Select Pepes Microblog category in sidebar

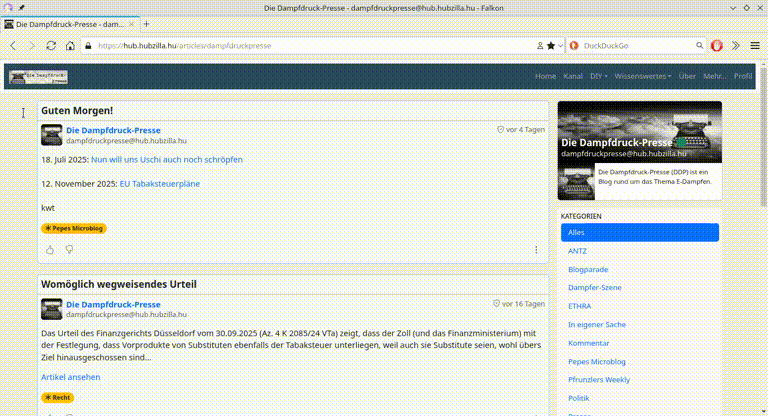tap(597, 362)
